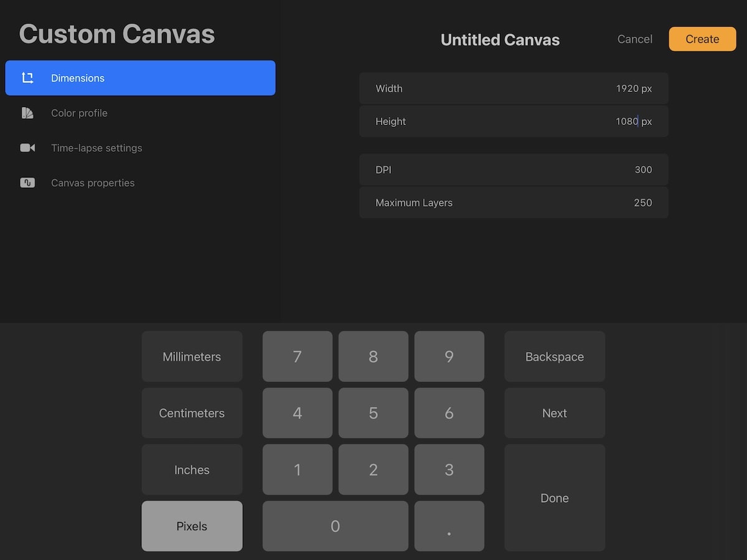Click the Canvas properties squiggle icon

pyautogui.click(x=27, y=182)
